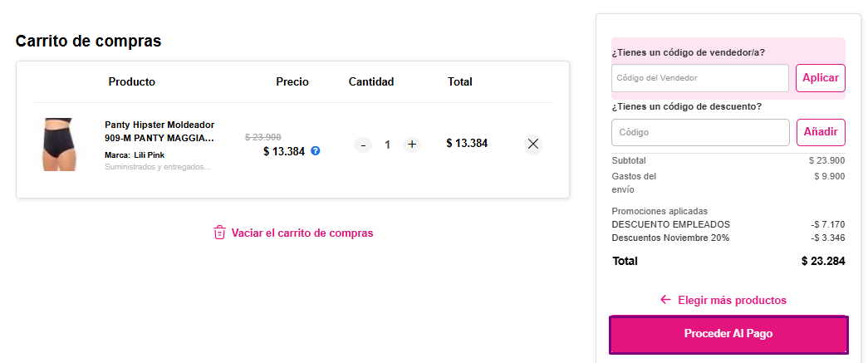This screenshot has width=868, height=363.
Task: Open the Panty Hipster product thumbnail
Action: (59, 144)
